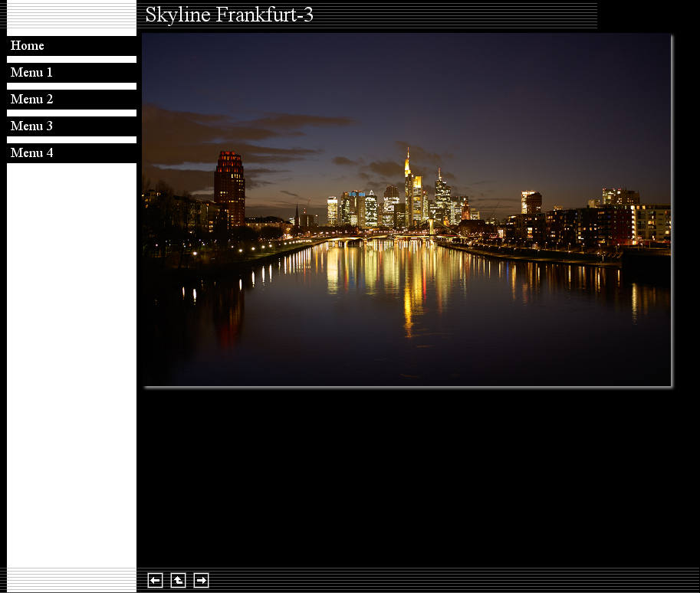Click the empty black area beneath the photo
This screenshot has width=700, height=593.
[414, 475]
